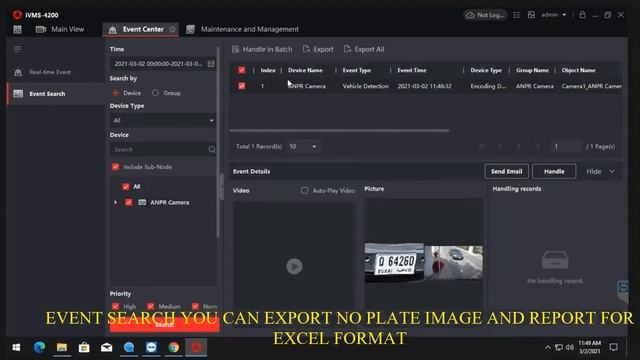Open the admin user dropdown
640x360 pixels.
coord(553,15)
